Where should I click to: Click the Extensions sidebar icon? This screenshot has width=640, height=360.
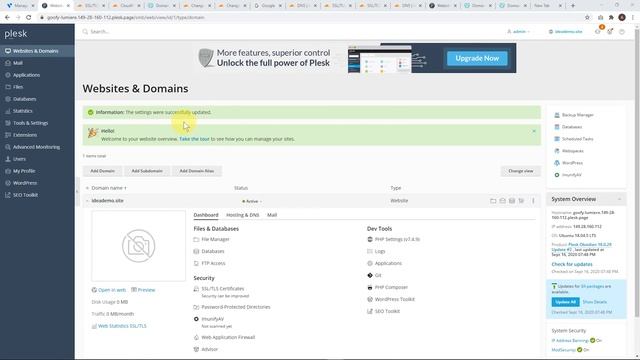tap(8, 135)
